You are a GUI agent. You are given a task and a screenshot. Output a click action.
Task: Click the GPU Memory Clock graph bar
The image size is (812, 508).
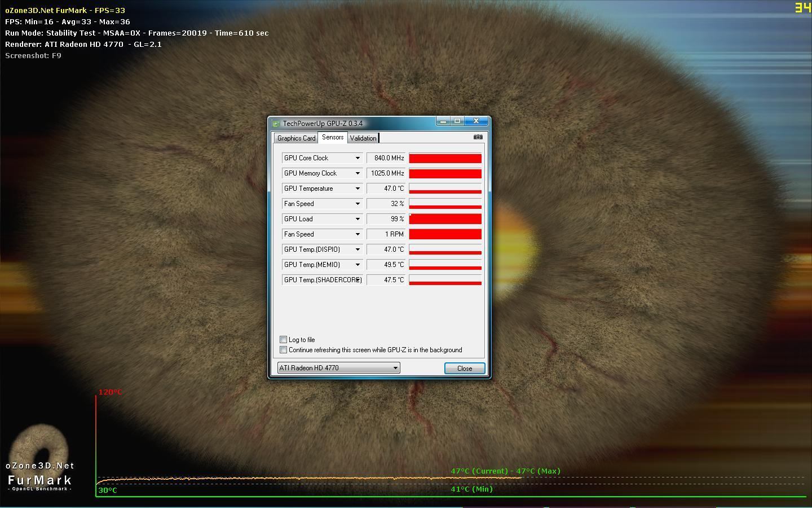(x=445, y=173)
